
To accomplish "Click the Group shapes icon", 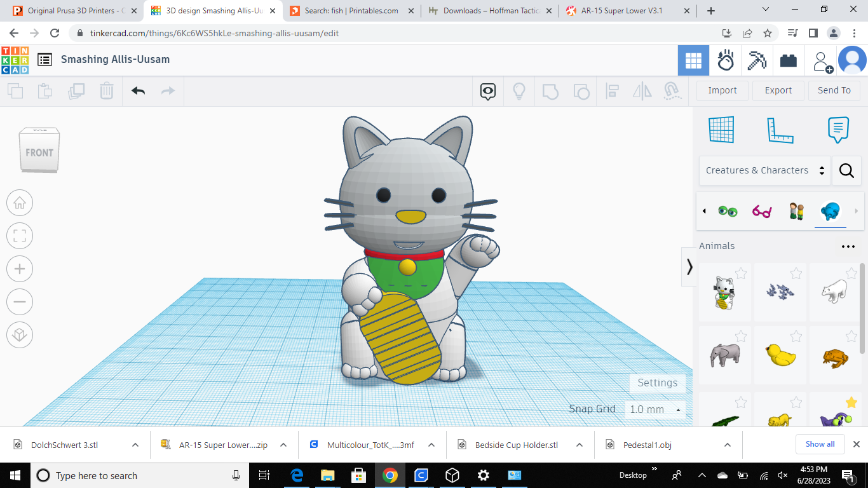I will click(550, 91).
